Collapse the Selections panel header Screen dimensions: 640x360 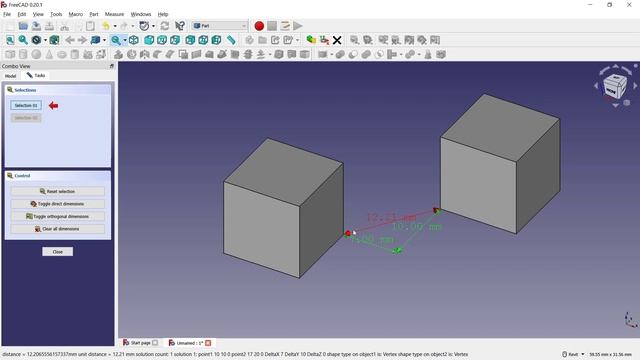(x=58, y=90)
